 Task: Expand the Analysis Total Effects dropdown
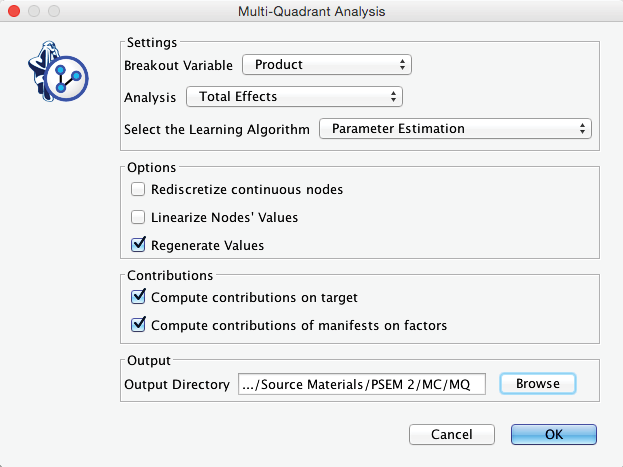294,97
